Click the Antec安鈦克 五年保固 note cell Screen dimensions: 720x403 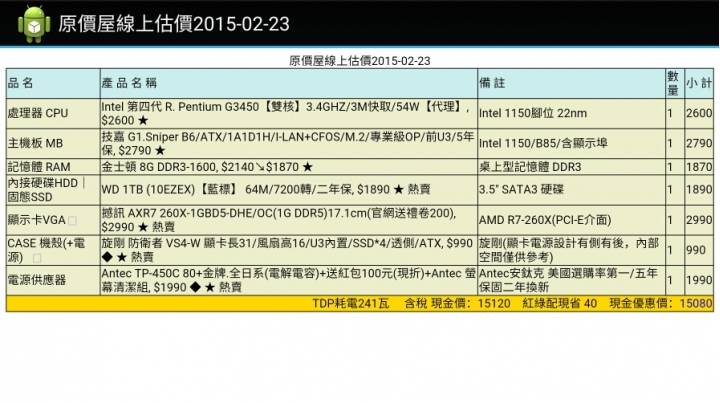(571, 280)
